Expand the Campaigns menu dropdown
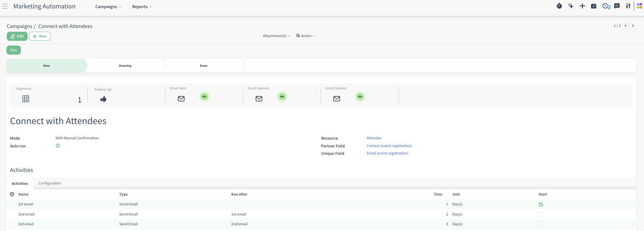Viewport: 644px width, 231px height. 108,7
